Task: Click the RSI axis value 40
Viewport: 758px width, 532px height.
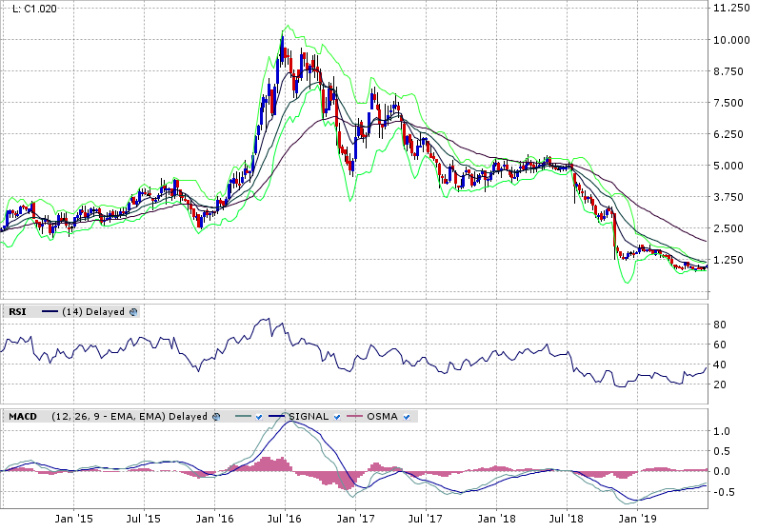Action: [x=720, y=365]
